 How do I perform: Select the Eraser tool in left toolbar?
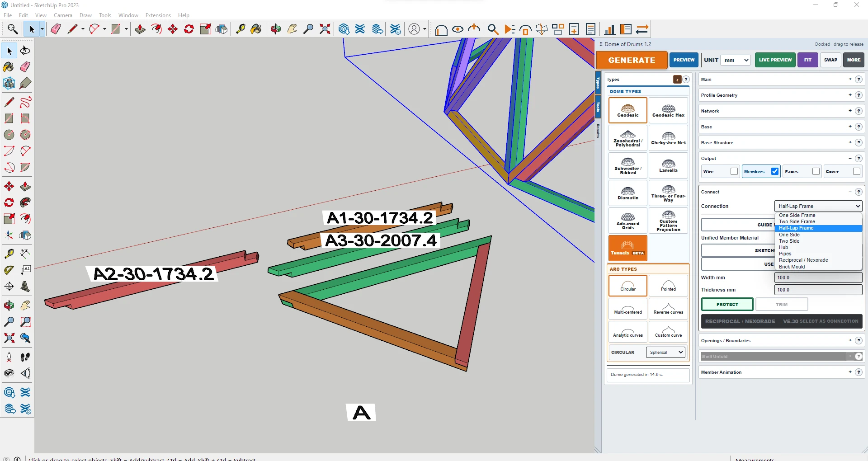pyautogui.click(x=25, y=67)
